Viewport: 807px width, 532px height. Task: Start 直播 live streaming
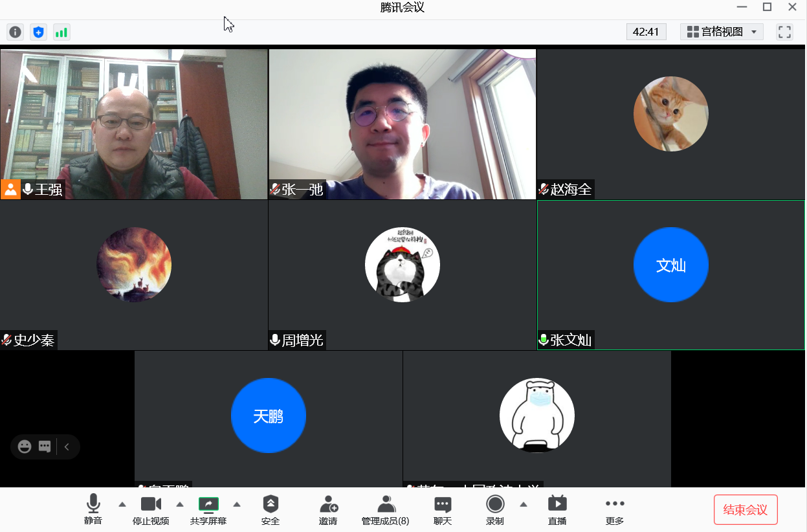click(x=557, y=510)
